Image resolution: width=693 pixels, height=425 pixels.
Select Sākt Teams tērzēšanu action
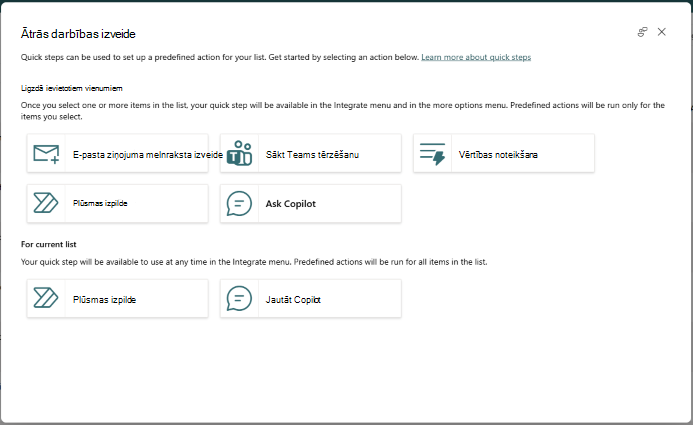[x=311, y=153]
